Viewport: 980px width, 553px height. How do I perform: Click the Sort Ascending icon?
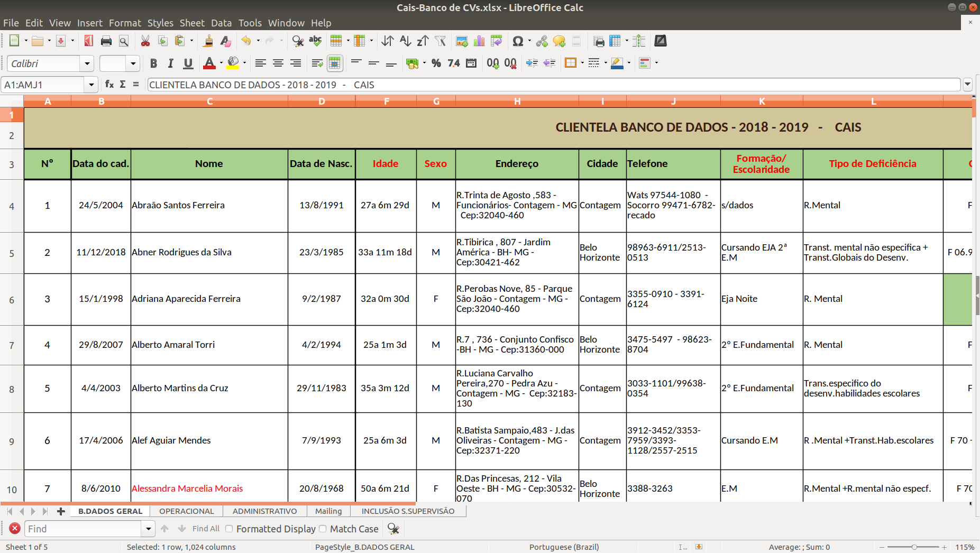pos(405,41)
